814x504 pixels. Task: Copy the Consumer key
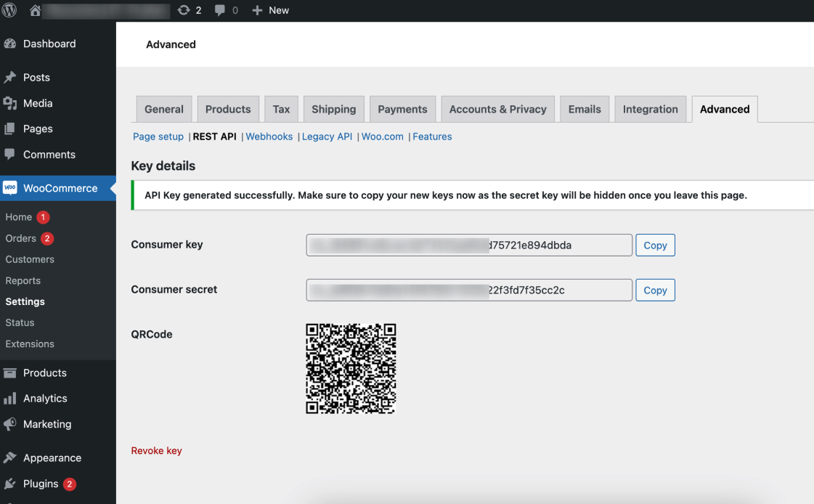[x=655, y=245]
